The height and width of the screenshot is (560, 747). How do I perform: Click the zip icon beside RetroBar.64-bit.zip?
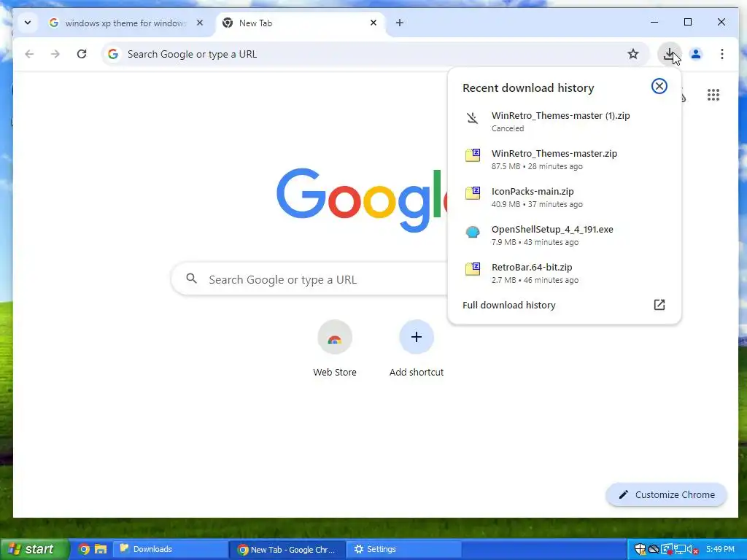pyautogui.click(x=473, y=269)
